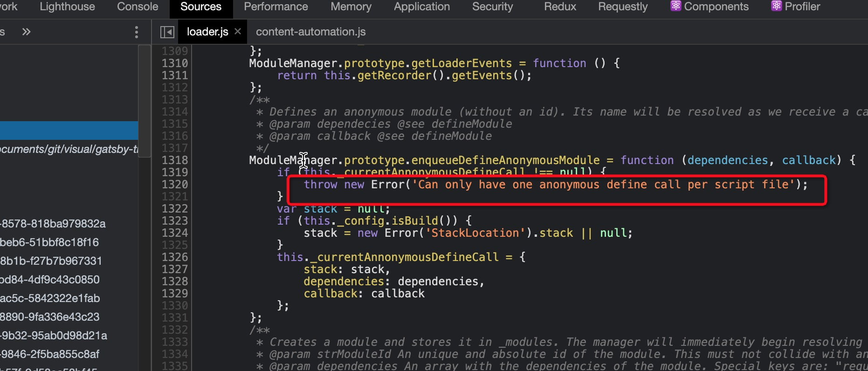Click the React atom icon beside Profiler
This screenshot has width=868, height=371.
tap(776, 6)
